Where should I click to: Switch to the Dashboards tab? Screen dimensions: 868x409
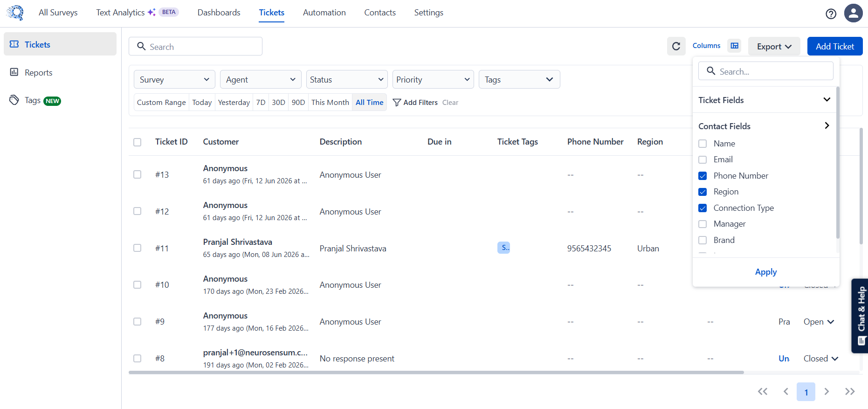[x=219, y=13]
